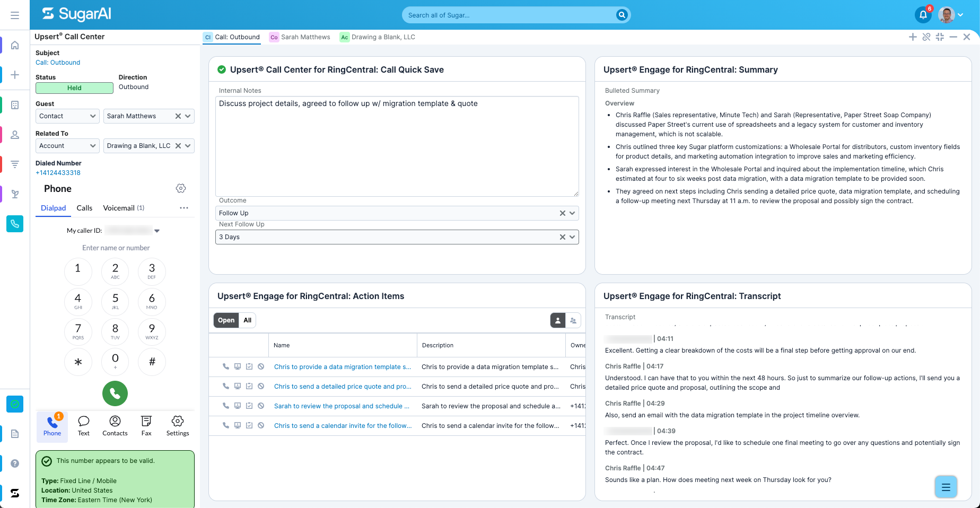Click the Enter name or number field
This screenshot has width=980, height=508.
[x=116, y=248]
